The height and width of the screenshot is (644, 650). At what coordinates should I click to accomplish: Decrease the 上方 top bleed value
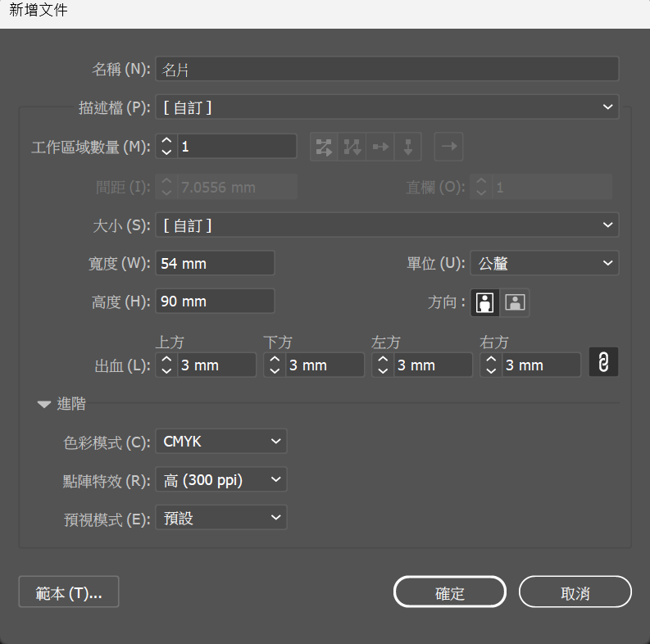pyautogui.click(x=166, y=370)
